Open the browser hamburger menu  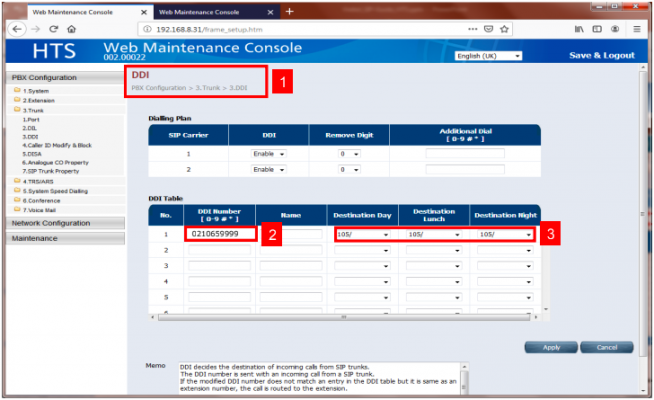637,29
